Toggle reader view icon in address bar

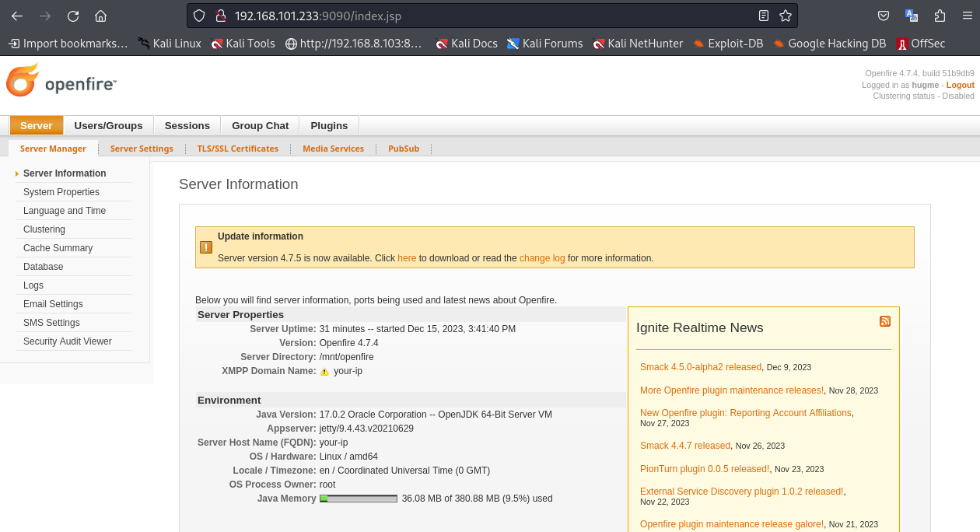(x=764, y=16)
